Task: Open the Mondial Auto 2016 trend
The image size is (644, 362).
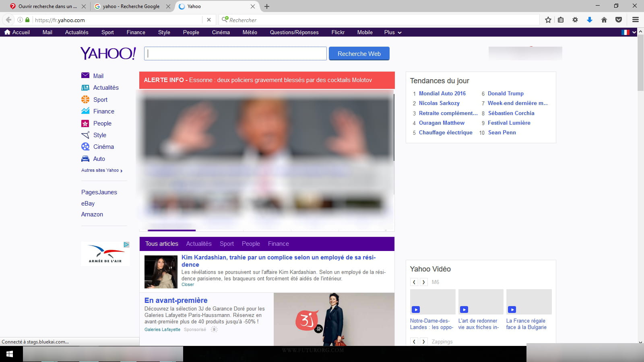Action: (442, 93)
